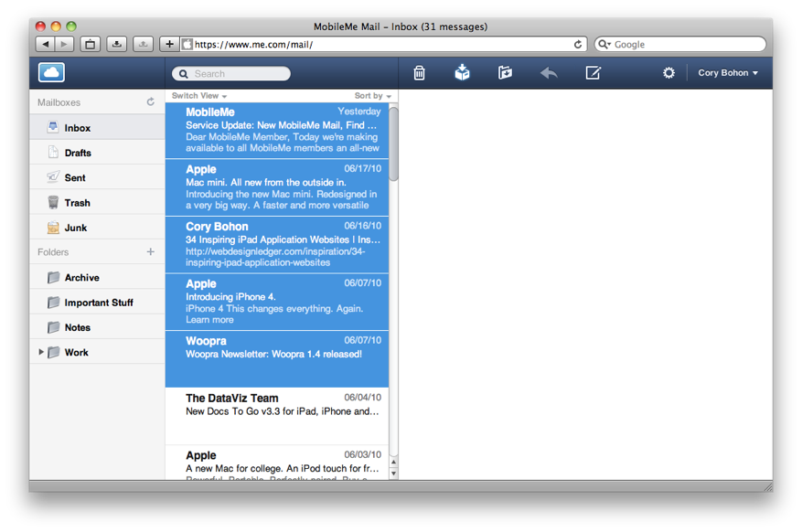This screenshot has height=532, width=802.
Task: Open the Switch View dropdown
Action: coord(199,96)
